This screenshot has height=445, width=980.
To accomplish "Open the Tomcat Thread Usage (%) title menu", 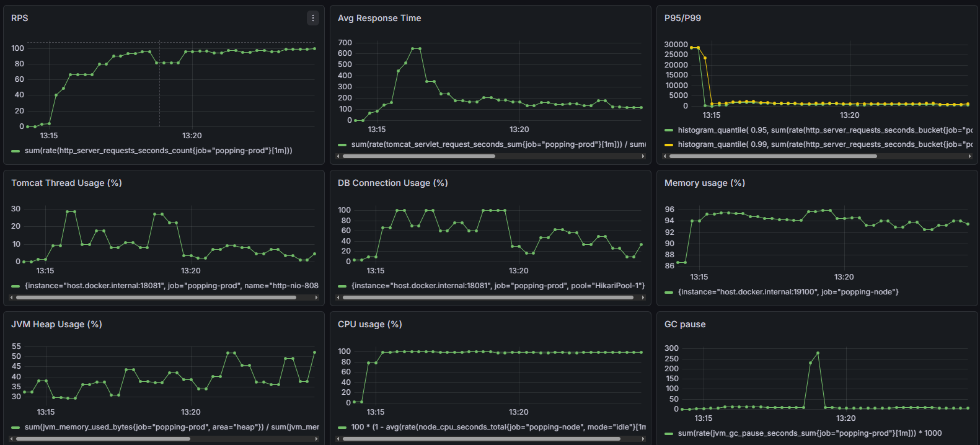I will point(66,183).
